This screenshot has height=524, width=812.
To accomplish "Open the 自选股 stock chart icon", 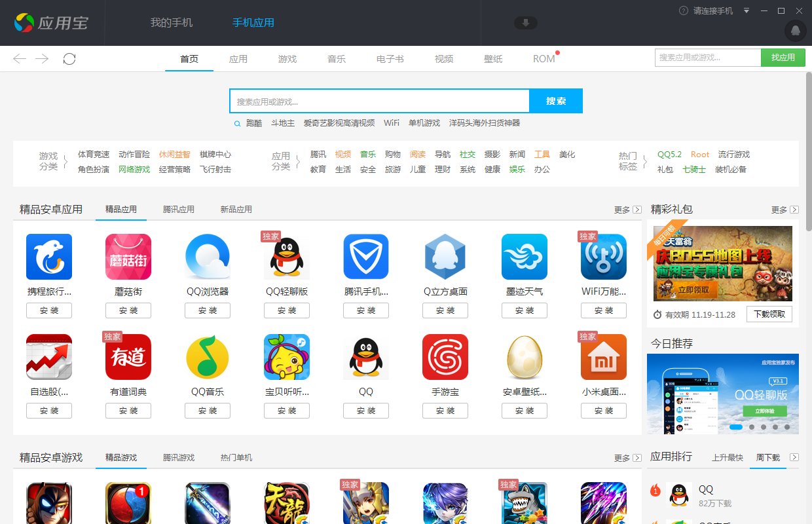I will [x=49, y=357].
